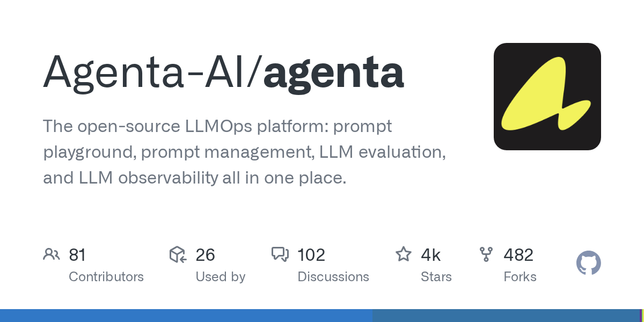
Task: Click the Forks label
Action: coord(520,277)
